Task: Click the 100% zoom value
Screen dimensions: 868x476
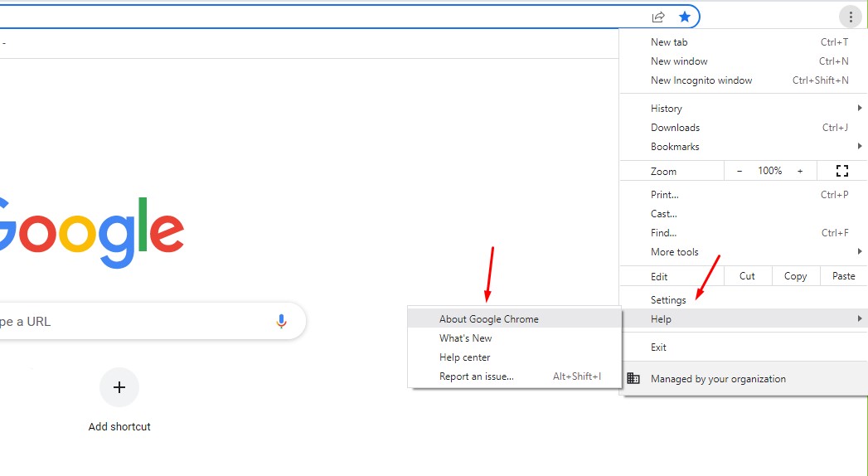Action: coord(769,171)
